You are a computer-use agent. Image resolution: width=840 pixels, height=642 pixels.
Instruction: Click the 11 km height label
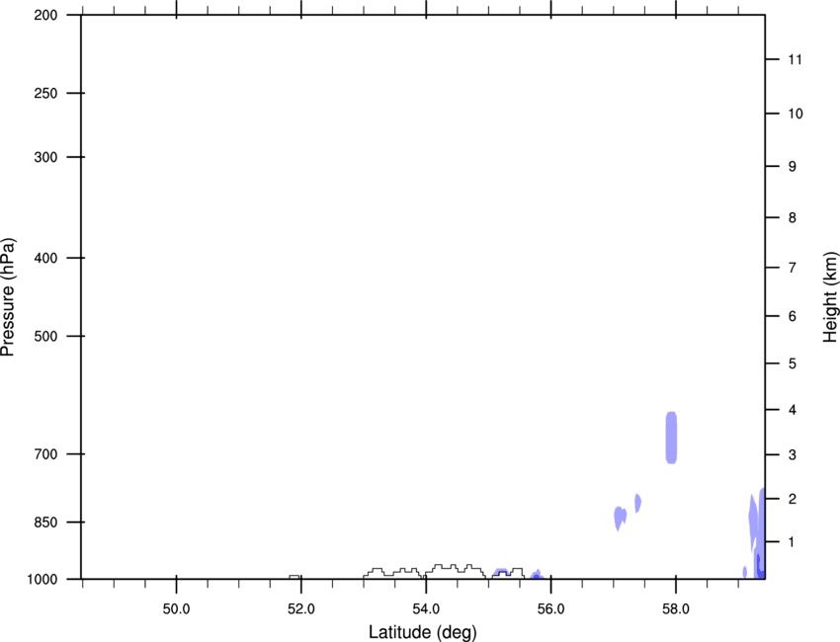[795, 59]
